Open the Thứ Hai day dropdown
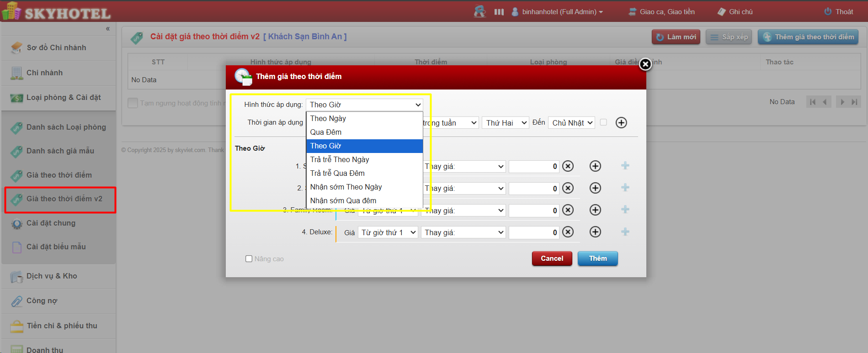868x353 pixels. coord(506,123)
